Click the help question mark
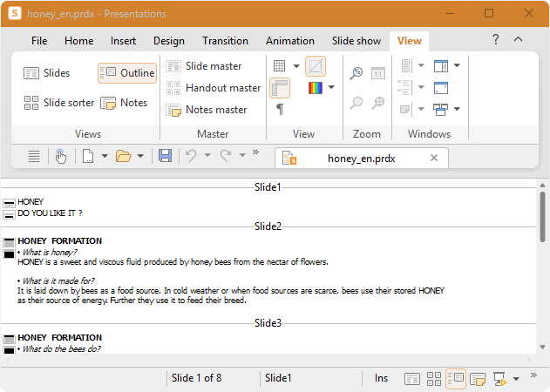The image size is (550, 392). point(496,39)
